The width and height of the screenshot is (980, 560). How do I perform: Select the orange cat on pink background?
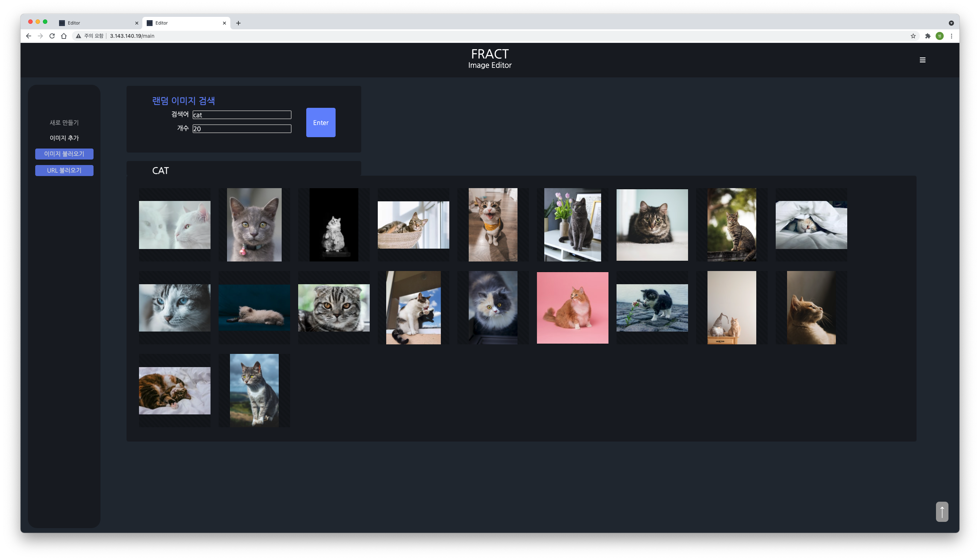572,308
